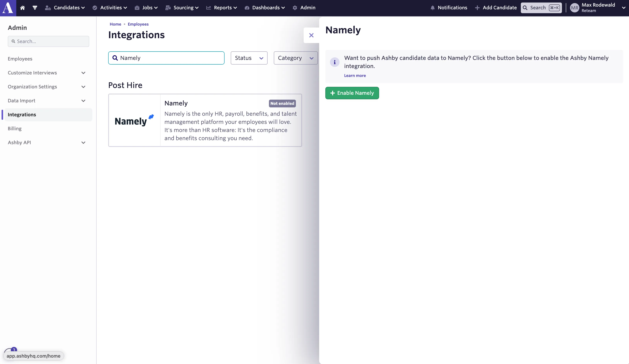Open the Namely integration card title
629x364 pixels.
click(176, 103)
